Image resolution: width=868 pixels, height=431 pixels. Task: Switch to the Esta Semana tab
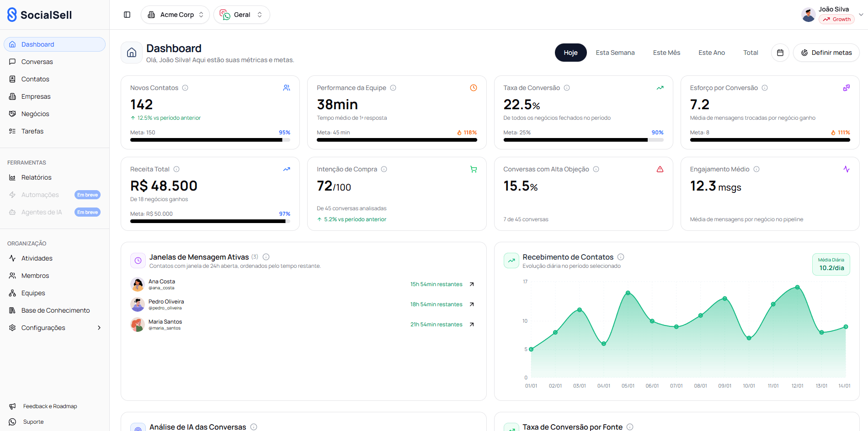[x=615, y=53]
